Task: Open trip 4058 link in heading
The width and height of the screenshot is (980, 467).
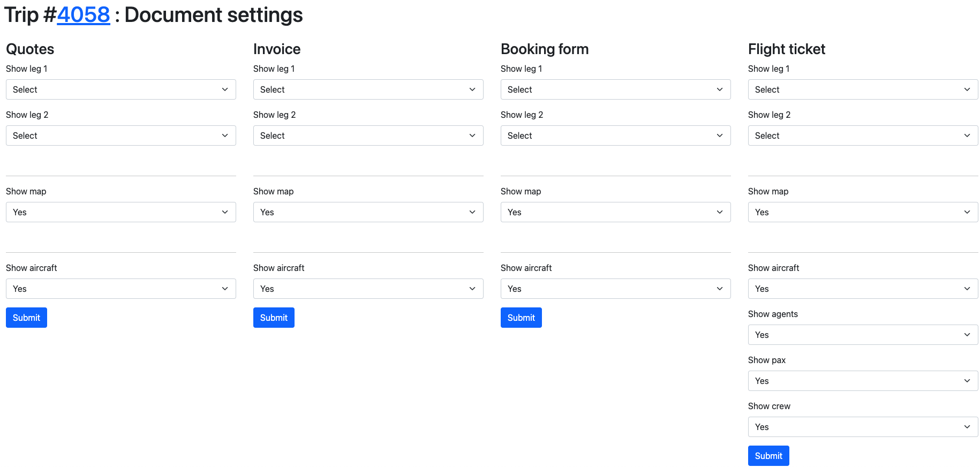Action: (x=83, y=15)
